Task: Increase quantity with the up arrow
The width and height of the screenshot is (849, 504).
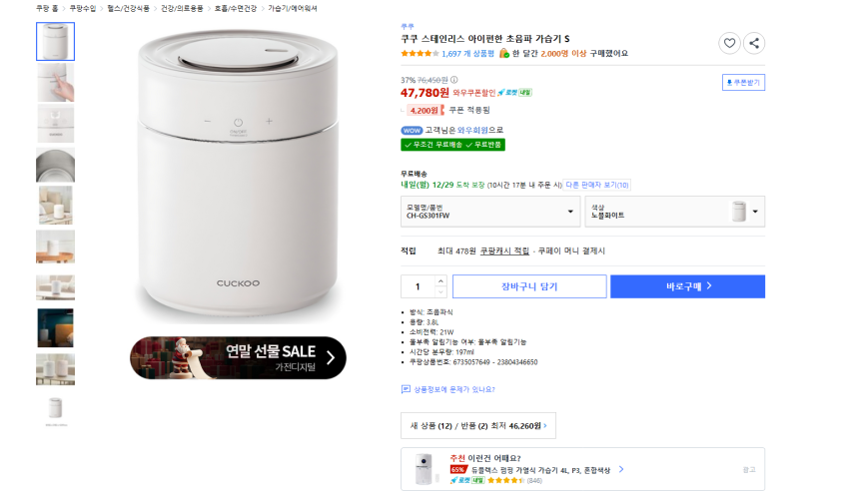Action: (441, 281)
